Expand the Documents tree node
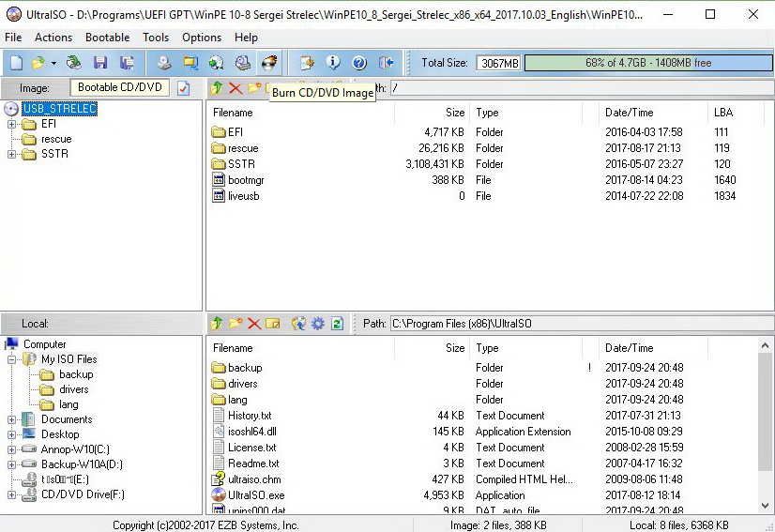The image size is (775, 532). pyautogui.click(x=11, y=419)
